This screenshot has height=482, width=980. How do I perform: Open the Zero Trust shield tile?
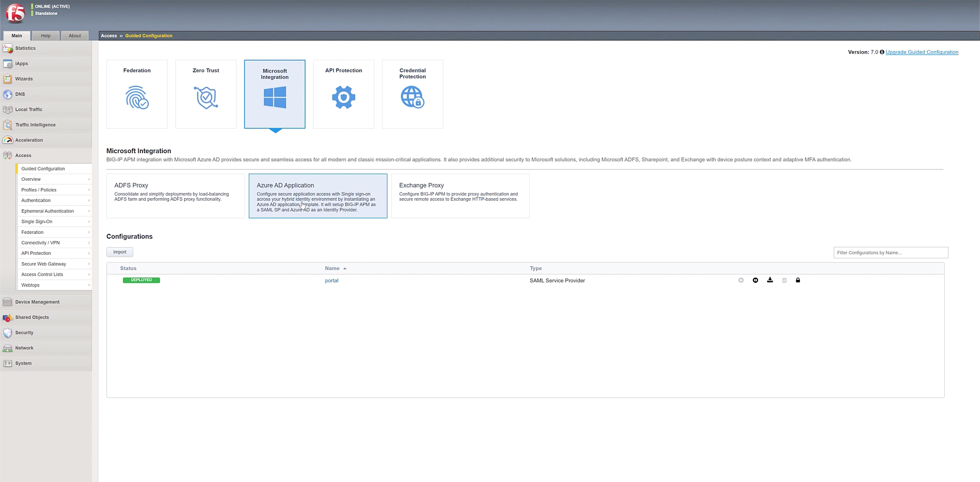point(206,94)
